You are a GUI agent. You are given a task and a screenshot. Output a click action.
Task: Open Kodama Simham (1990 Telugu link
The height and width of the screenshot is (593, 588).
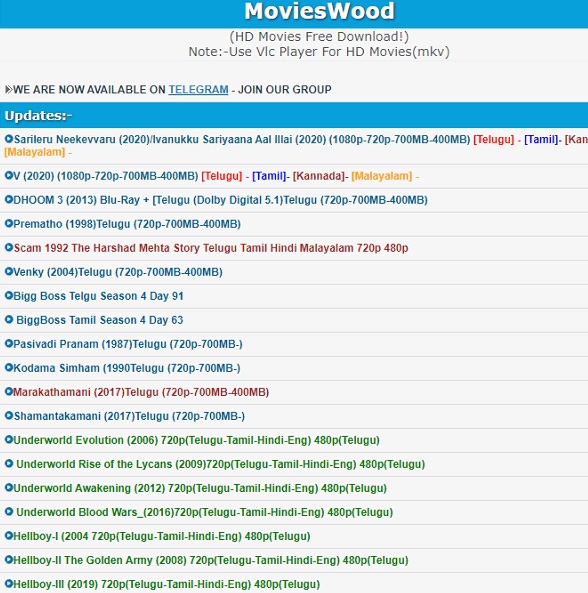click(127, 368)
